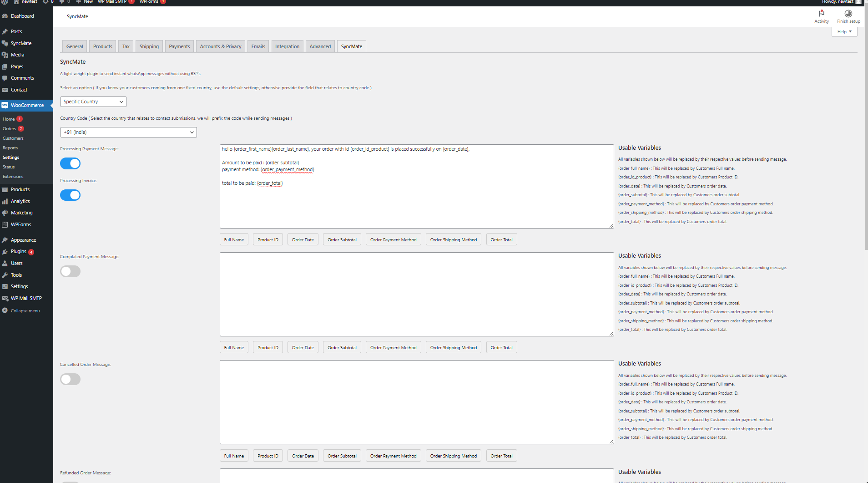The width and height of the screenshot is (868, 483).
Task: Open the SyncMate sidebar menu icon
Action: tap(5, 43)
